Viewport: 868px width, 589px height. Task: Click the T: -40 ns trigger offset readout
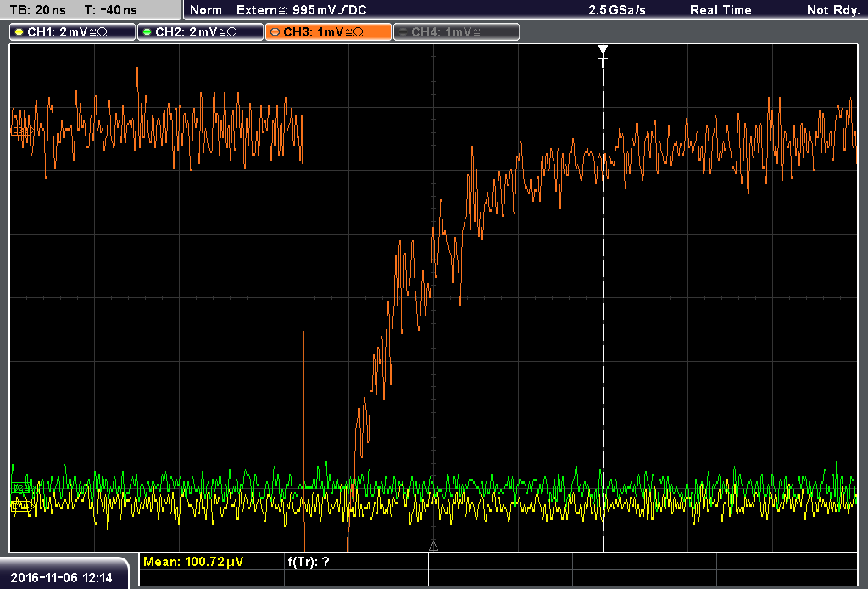click(x=111, y=10)
